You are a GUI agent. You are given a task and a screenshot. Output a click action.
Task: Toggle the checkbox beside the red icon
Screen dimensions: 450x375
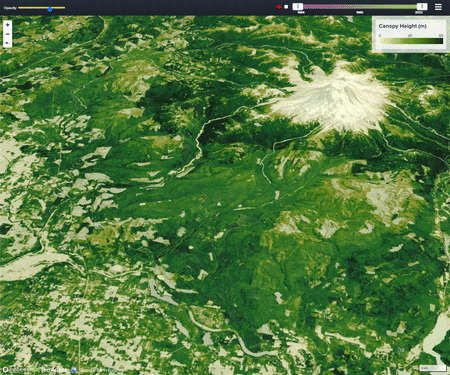[286, 7]
